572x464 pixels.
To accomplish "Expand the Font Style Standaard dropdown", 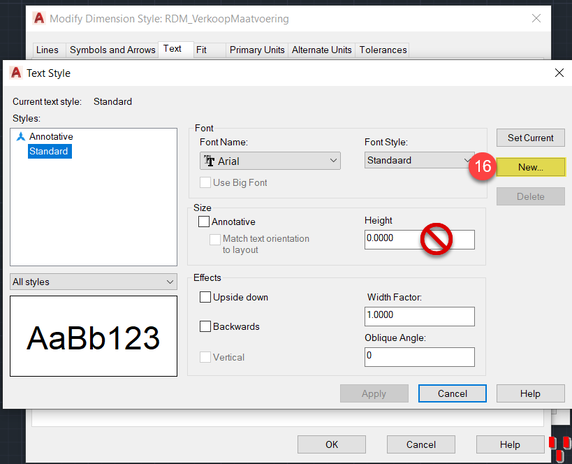I will [x=419, y=160].
